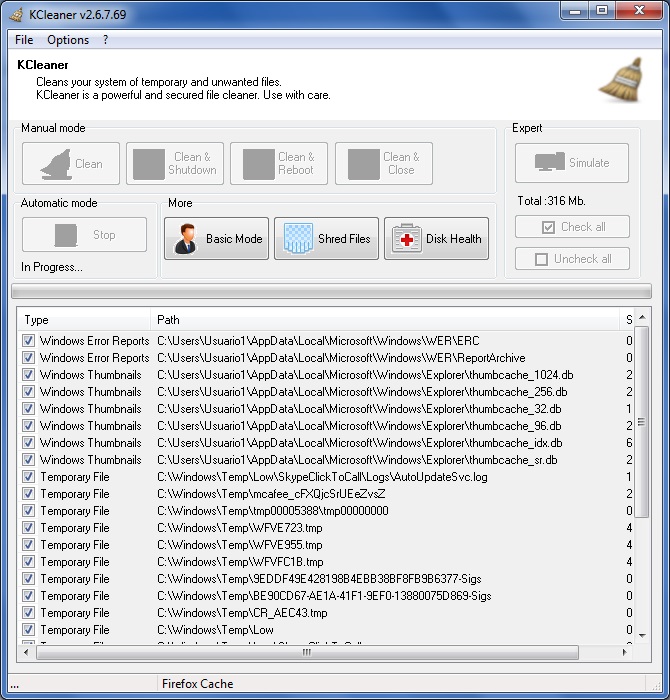
Task: Click the cleaning progress bar
Action: tap(331, 291)
